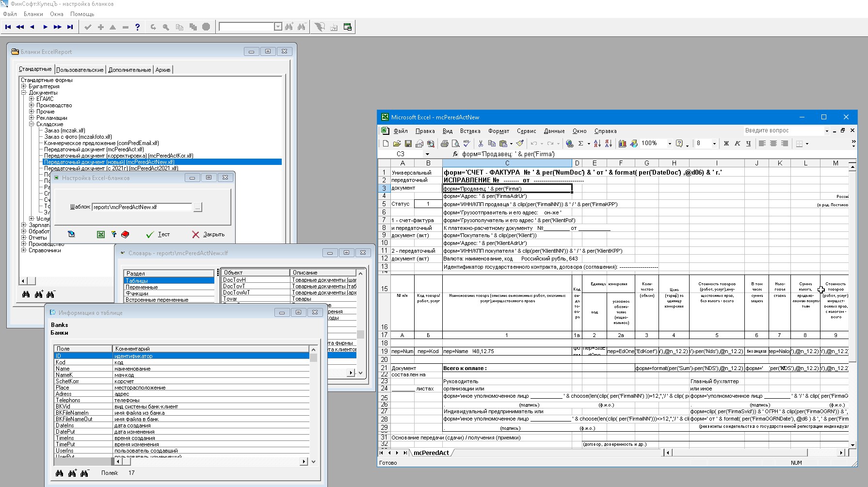This screenshot has width=868, height=487.
Task: Open the 100% zoom dropdown in Excel
Action: pos(670,144)
